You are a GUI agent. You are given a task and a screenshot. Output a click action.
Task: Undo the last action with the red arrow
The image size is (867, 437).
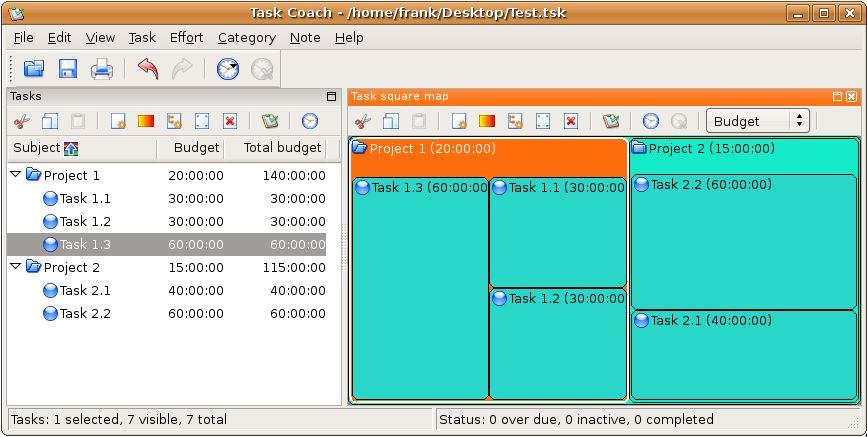pos(148,69)
